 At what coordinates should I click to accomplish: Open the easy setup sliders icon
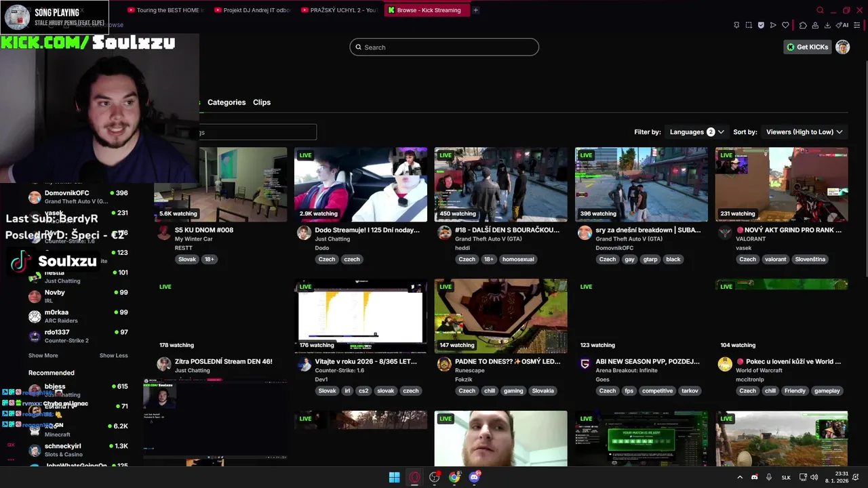tap(857, 25)
